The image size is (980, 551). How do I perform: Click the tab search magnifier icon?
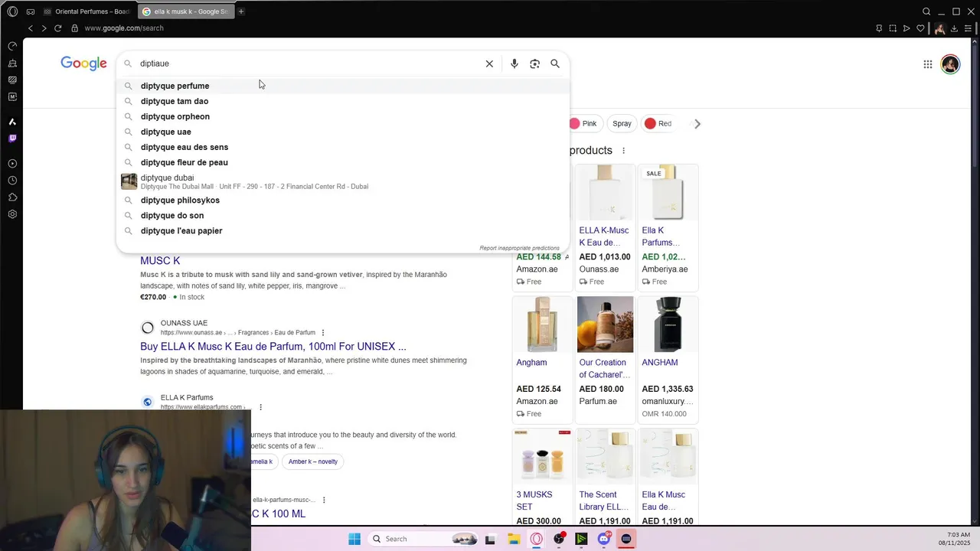click(926, 11)
